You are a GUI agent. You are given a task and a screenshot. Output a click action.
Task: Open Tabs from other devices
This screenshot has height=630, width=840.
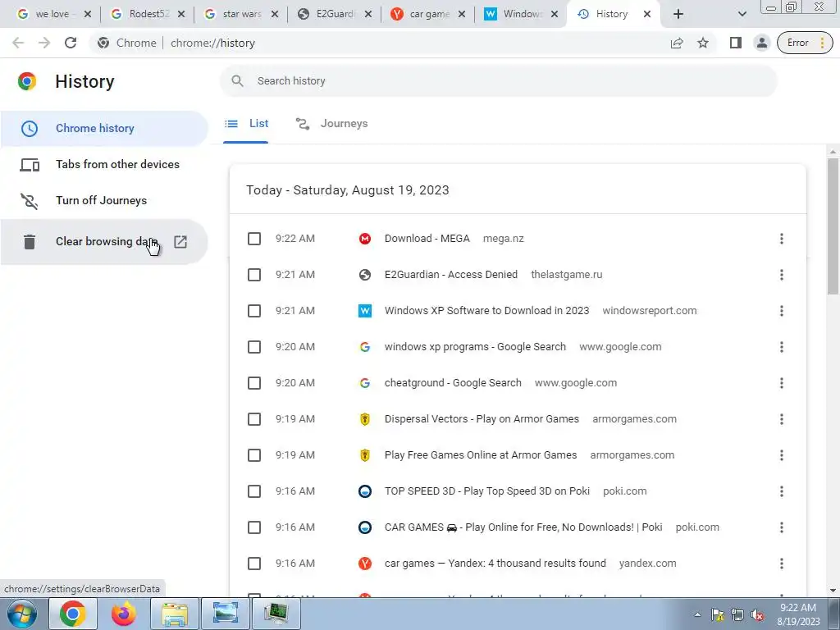click(x=104, y=164)
